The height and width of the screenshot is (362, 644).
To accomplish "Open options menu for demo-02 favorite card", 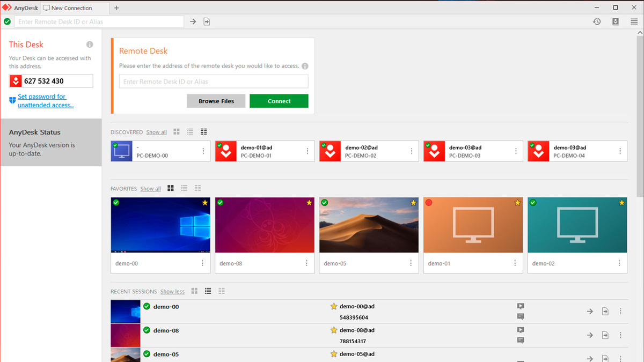I will [619, 263].
